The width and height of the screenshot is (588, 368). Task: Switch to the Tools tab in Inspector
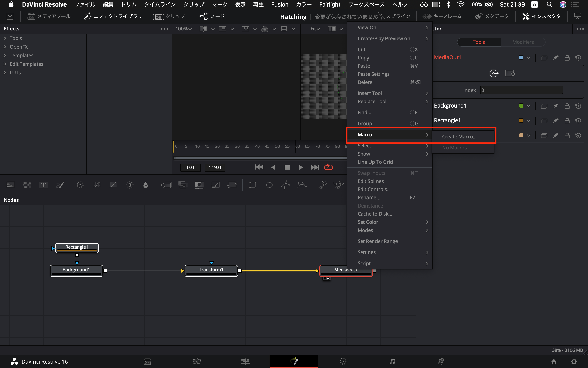(x=479, y=42)
